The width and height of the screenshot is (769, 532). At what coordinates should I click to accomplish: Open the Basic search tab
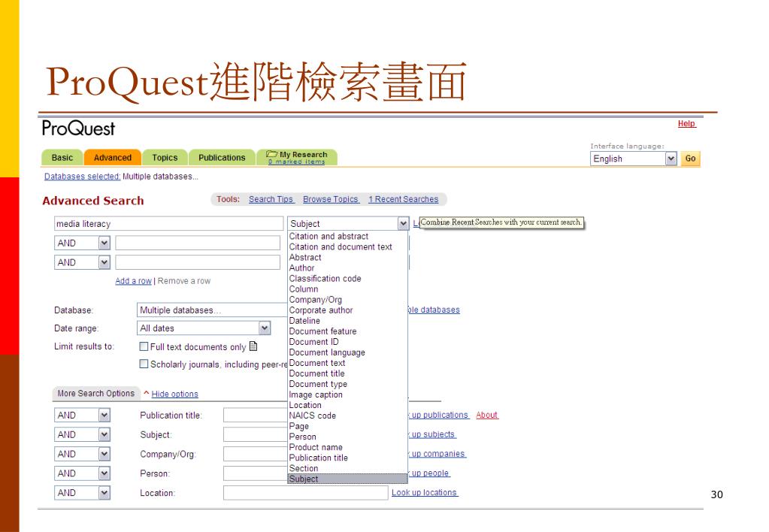pyautogui.click(x=62, y=157)
